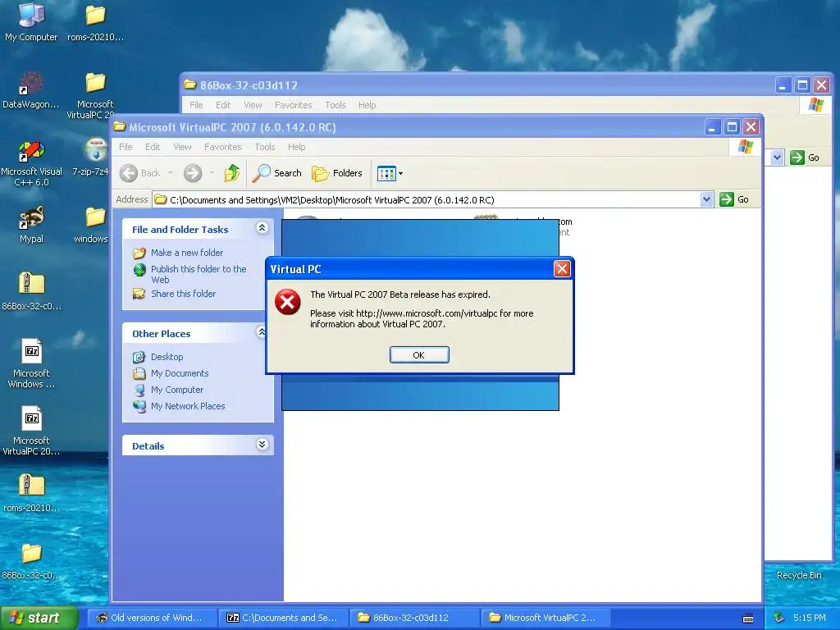Image resolution: width=840 pixels, height=630 pixels.
Task: Open the Start menu
Action: pos(39,618)
